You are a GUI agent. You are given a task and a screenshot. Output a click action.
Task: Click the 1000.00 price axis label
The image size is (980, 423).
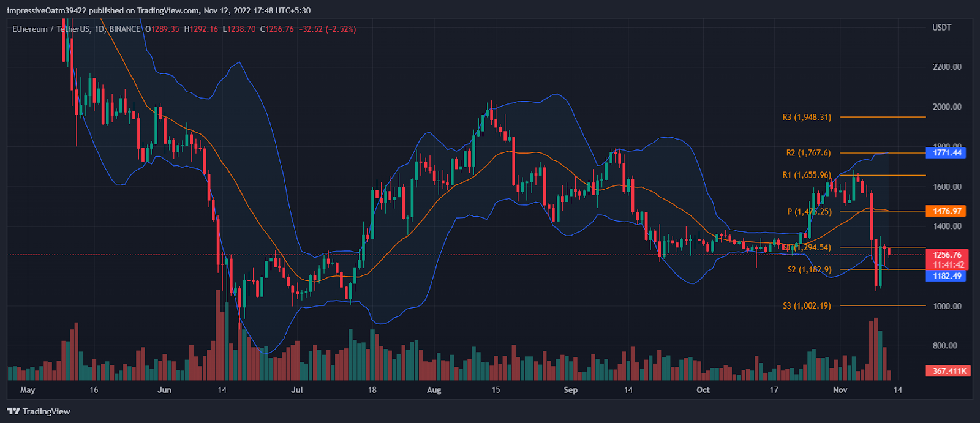click(x=947, y=306)
